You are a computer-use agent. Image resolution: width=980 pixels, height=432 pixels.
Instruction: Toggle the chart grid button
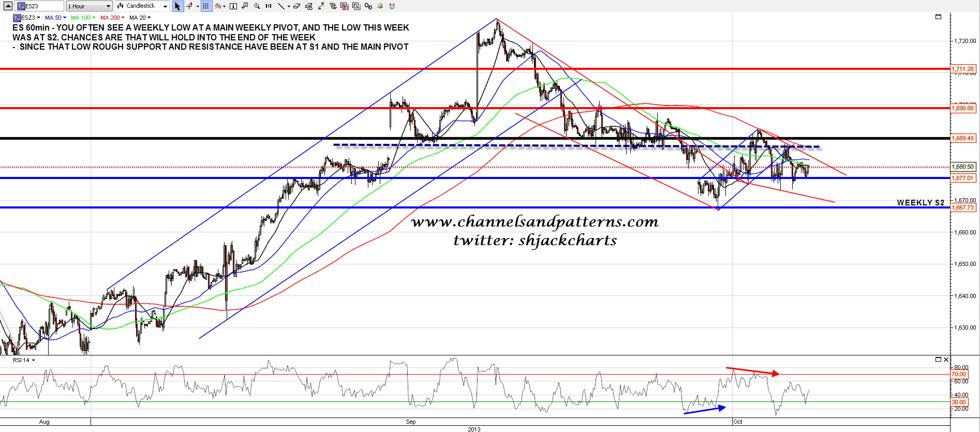[206, 6]
